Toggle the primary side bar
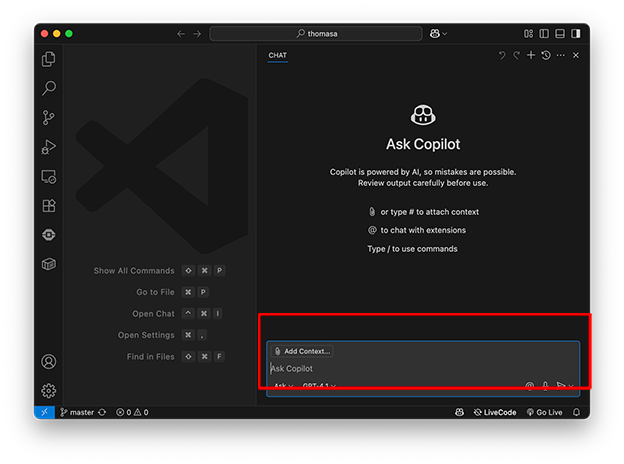The height and width of the screenshot is (464, 624). 544,34
